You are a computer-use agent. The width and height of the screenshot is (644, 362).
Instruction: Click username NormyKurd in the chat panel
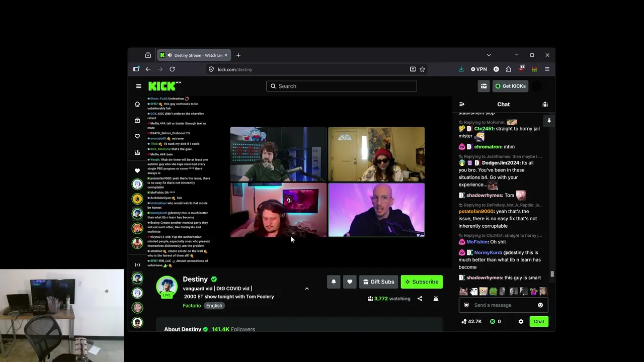pyautogui.click(x=488, y=253)
